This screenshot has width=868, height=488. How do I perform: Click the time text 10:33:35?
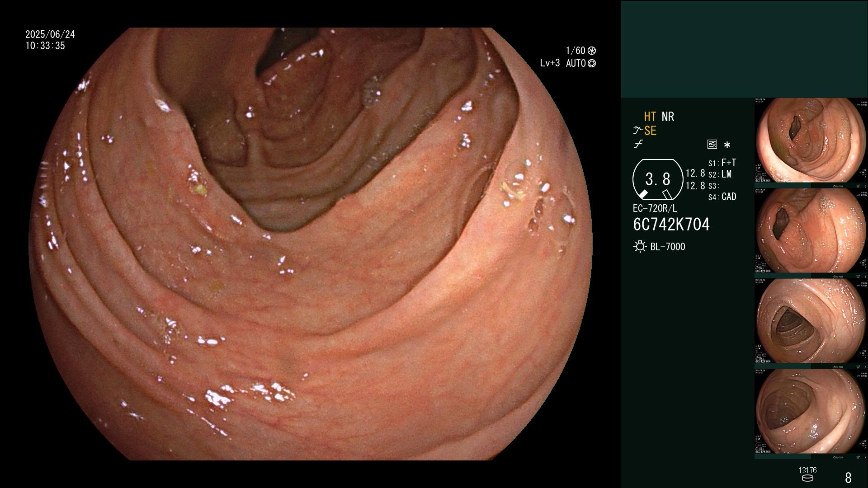tap(45, 46)
